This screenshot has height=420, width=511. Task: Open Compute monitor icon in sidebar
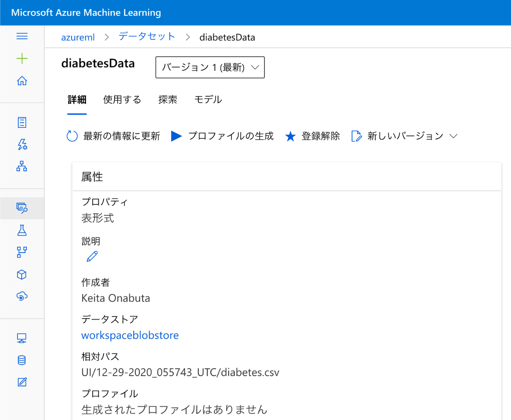click(22, 339)
